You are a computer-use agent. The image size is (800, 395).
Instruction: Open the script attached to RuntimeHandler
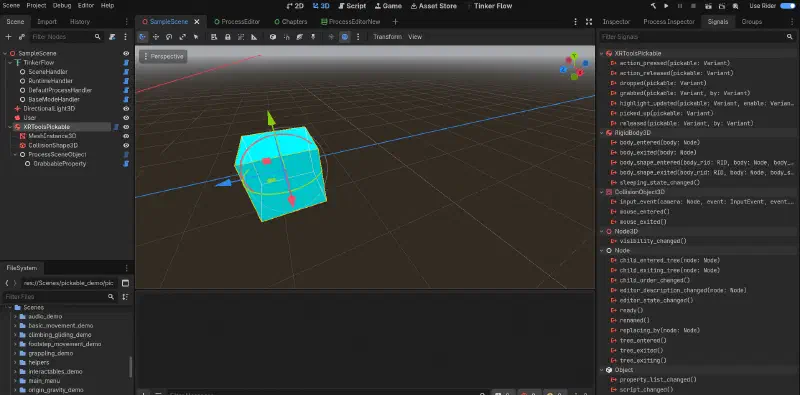point(126,81)
